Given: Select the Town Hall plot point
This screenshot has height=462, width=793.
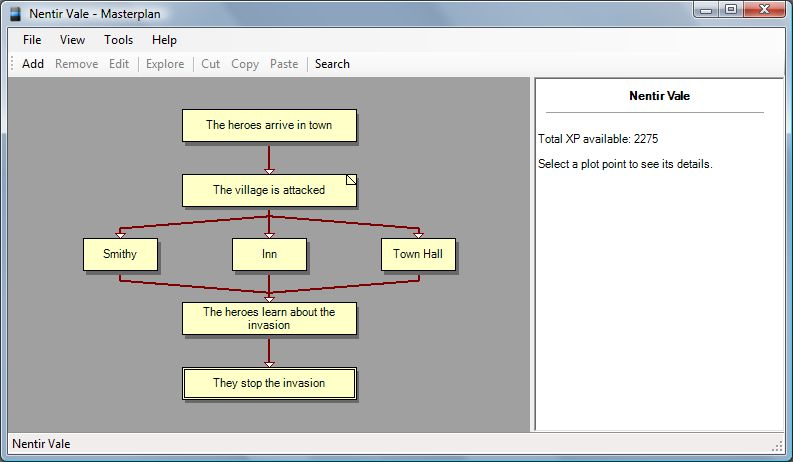Looking at the screenshot, I should pyautogui.click(x=417, y=254).
